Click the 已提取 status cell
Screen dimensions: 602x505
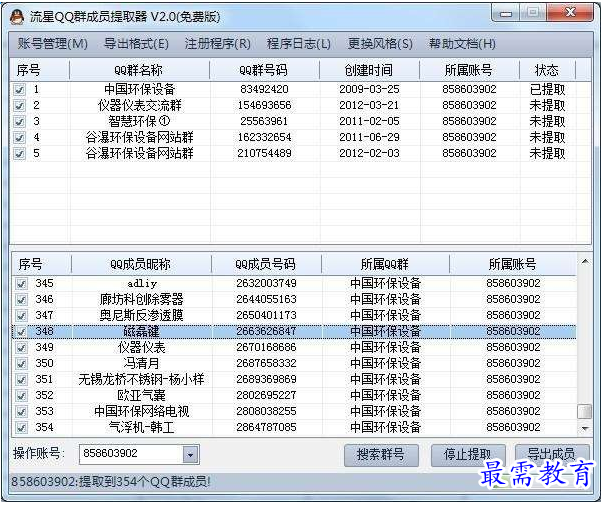point(547,89)
